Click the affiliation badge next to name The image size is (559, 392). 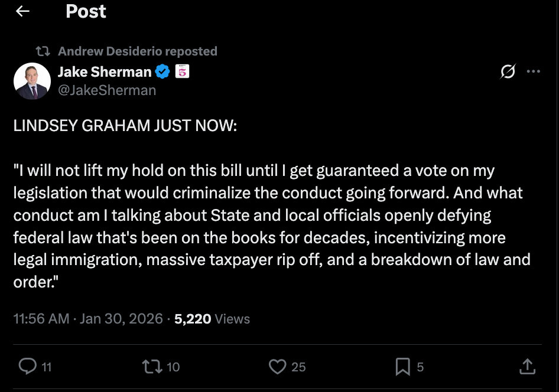(x=182, y=72)
